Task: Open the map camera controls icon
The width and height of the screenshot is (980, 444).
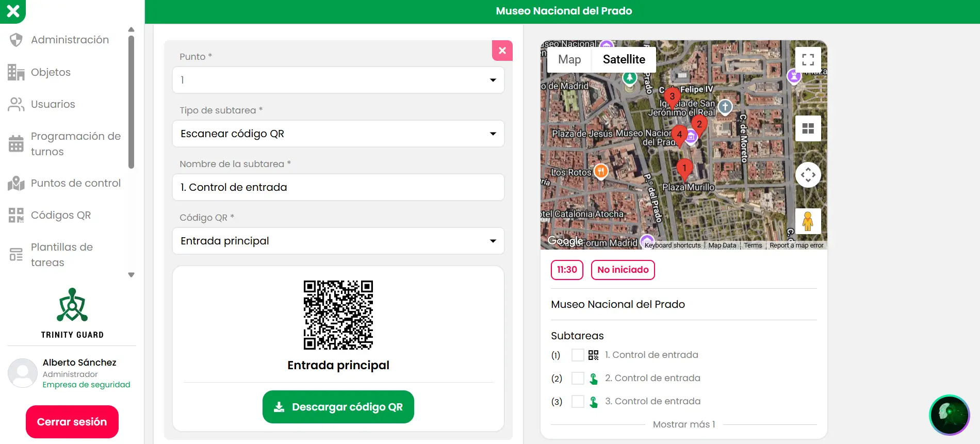Action: coord(808,175)
